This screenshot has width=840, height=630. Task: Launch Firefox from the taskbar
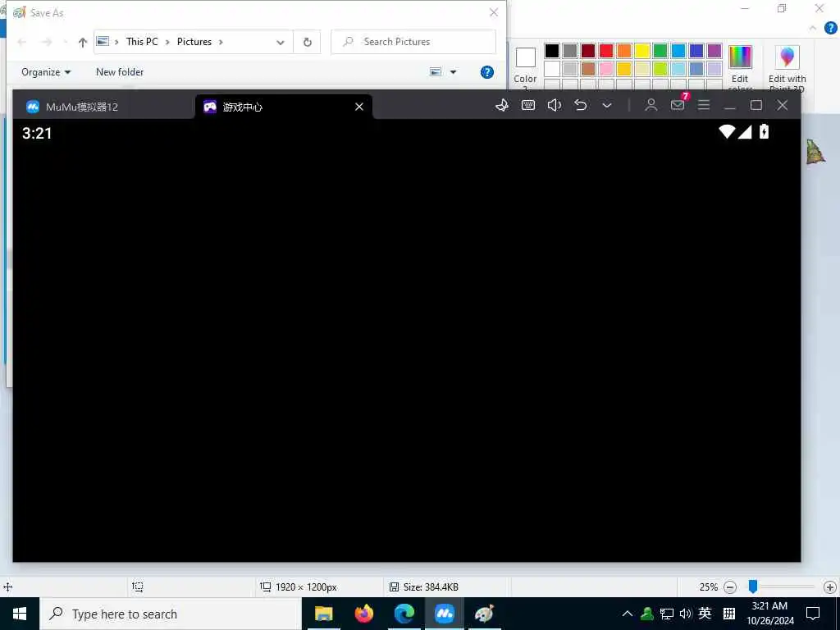pos(364,614)
